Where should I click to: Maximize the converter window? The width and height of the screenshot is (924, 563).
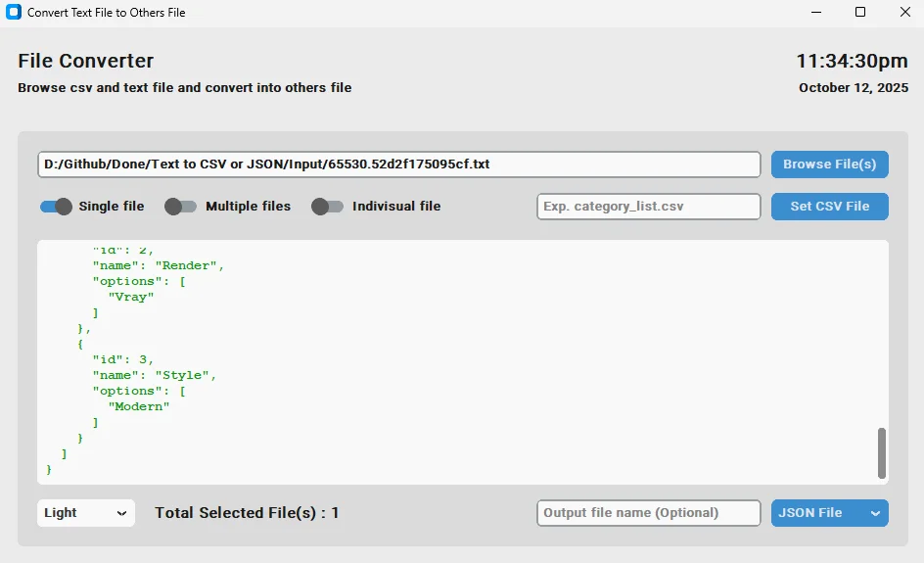(860, 12)
